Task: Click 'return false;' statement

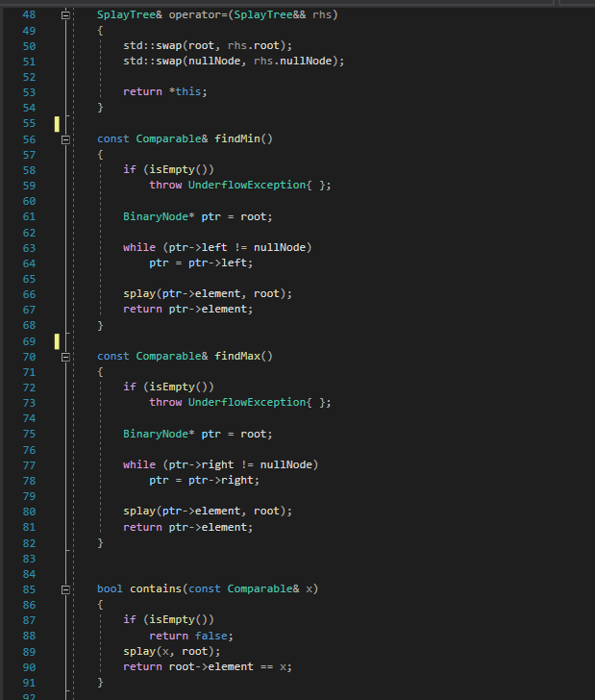Action: point(191,636)
